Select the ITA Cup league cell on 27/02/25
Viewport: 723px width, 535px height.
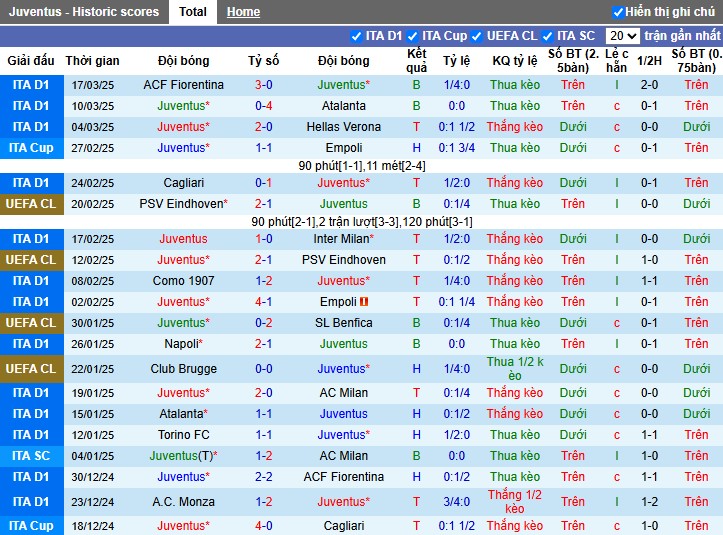31,148
